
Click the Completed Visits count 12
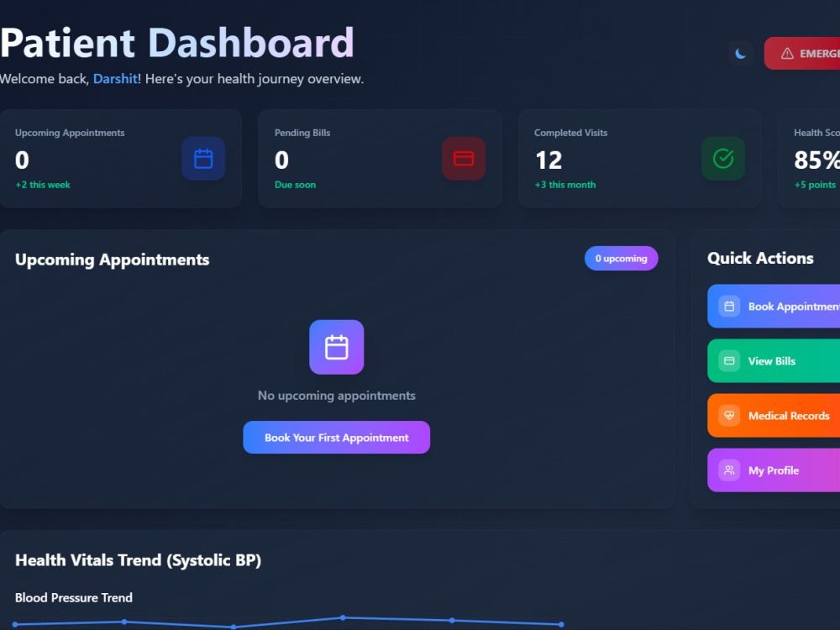549,160
